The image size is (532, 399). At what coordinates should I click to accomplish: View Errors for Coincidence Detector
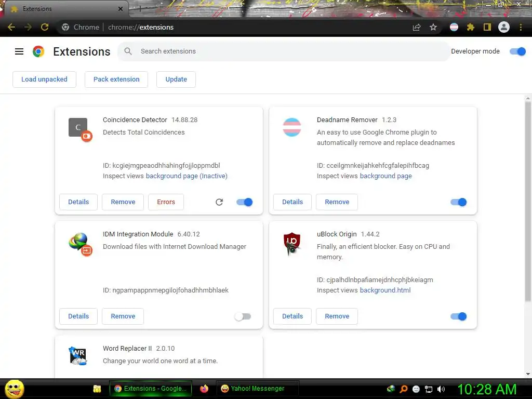166,202
